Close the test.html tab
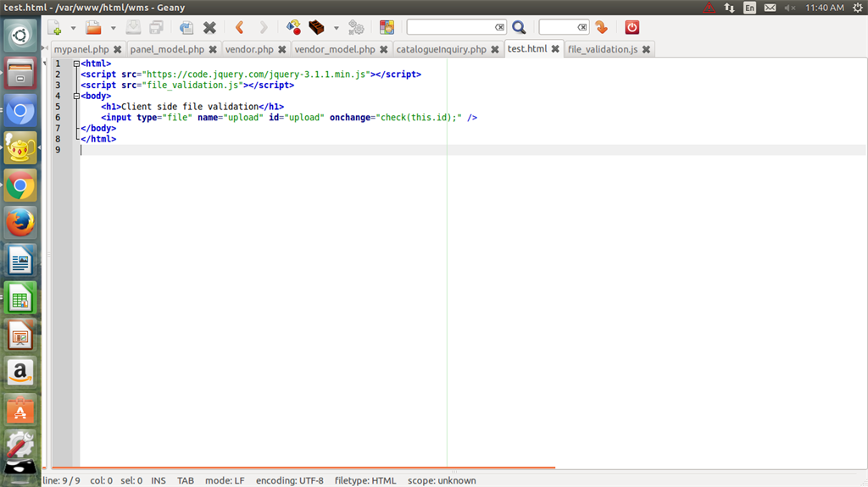868x487 pixels. tap(555, 49)
